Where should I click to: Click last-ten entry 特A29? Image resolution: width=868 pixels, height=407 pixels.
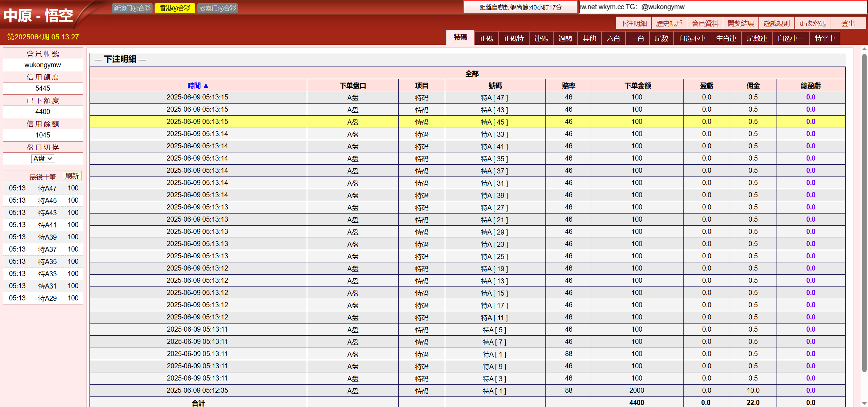click(47, 298)
